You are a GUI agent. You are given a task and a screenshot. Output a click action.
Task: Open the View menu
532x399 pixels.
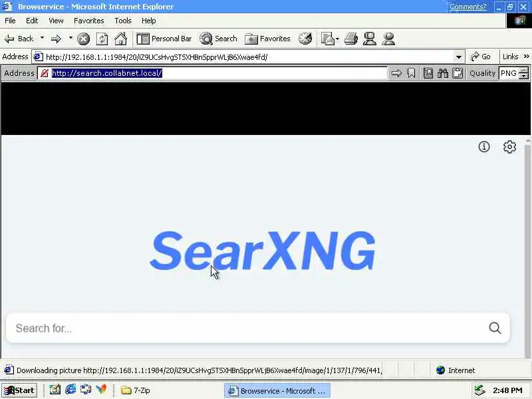pyautogui.click(x=56, y=21)
